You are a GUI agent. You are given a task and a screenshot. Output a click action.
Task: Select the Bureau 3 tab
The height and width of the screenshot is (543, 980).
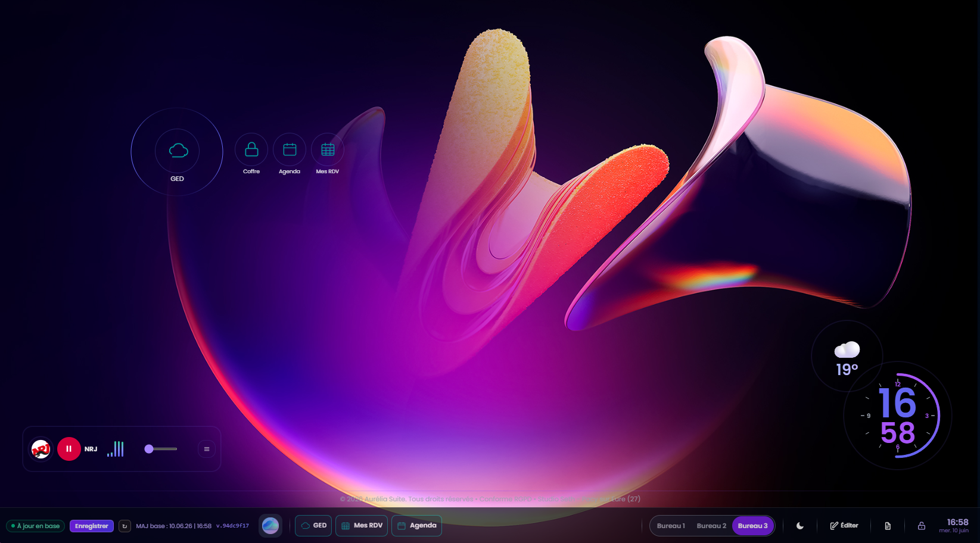(752, 526)
